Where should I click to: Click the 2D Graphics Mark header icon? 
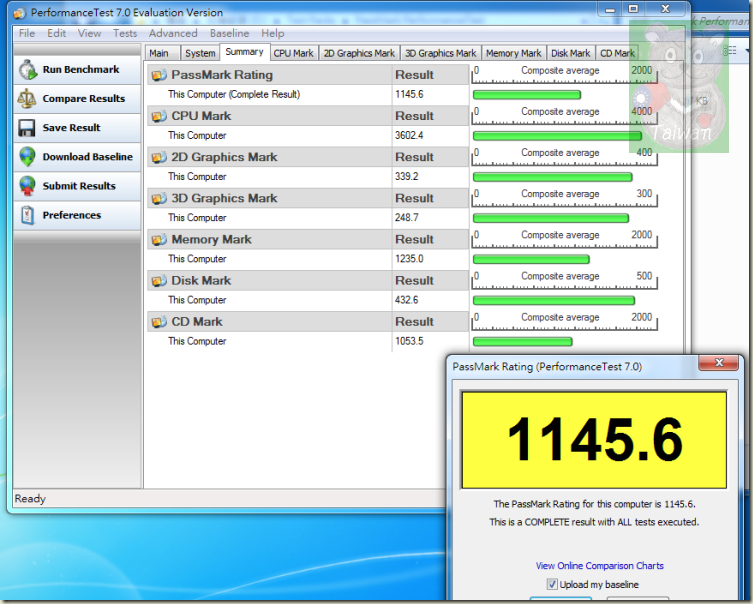point(159,157)
